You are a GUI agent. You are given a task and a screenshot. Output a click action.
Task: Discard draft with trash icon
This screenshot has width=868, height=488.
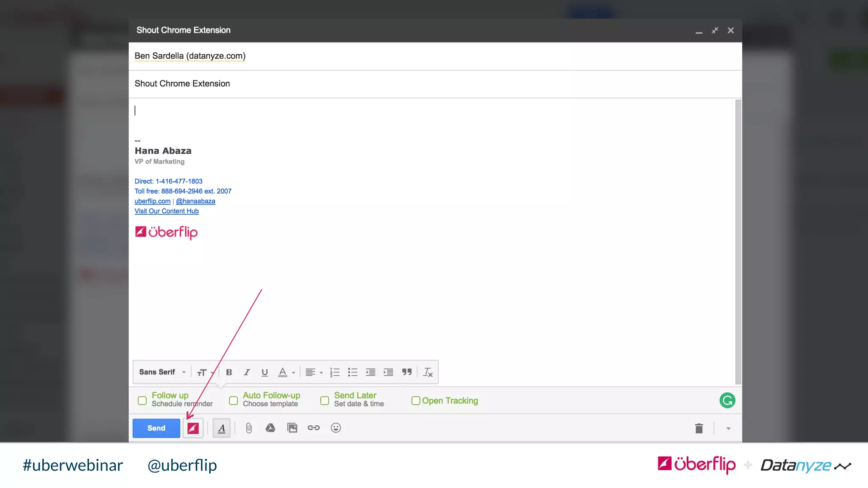[x=699, y=428]
